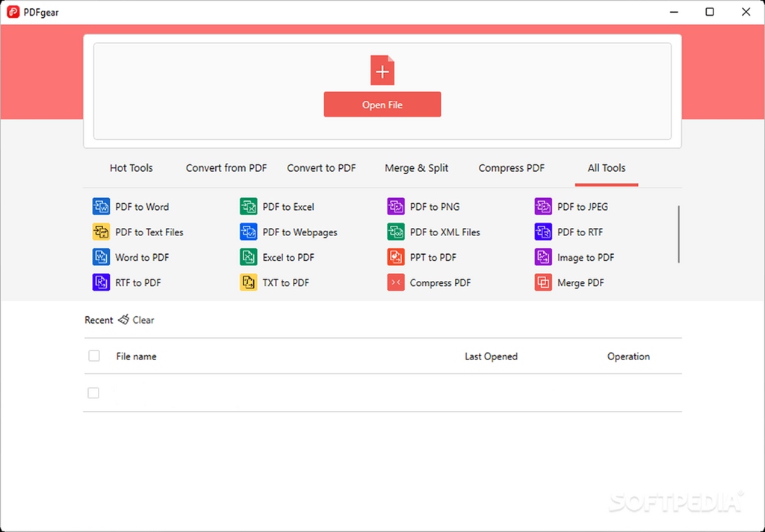This screenshot has height=532, width=765.
Task: Click the PDF to Webpages label
Action: click(x=300, y=232)
